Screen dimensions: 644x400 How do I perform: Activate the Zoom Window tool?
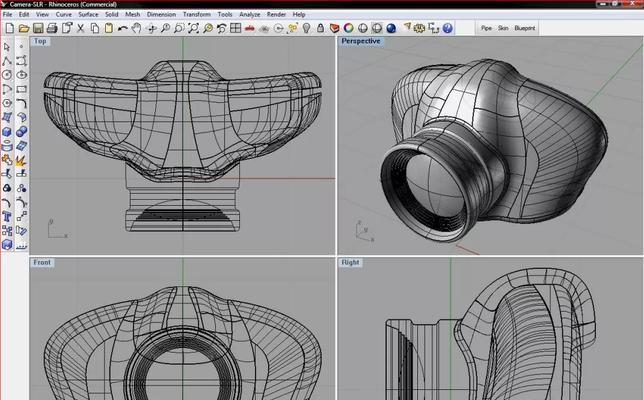179,28
